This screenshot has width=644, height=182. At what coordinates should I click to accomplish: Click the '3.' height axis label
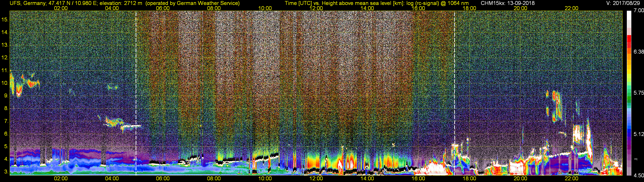coord(6,172)
